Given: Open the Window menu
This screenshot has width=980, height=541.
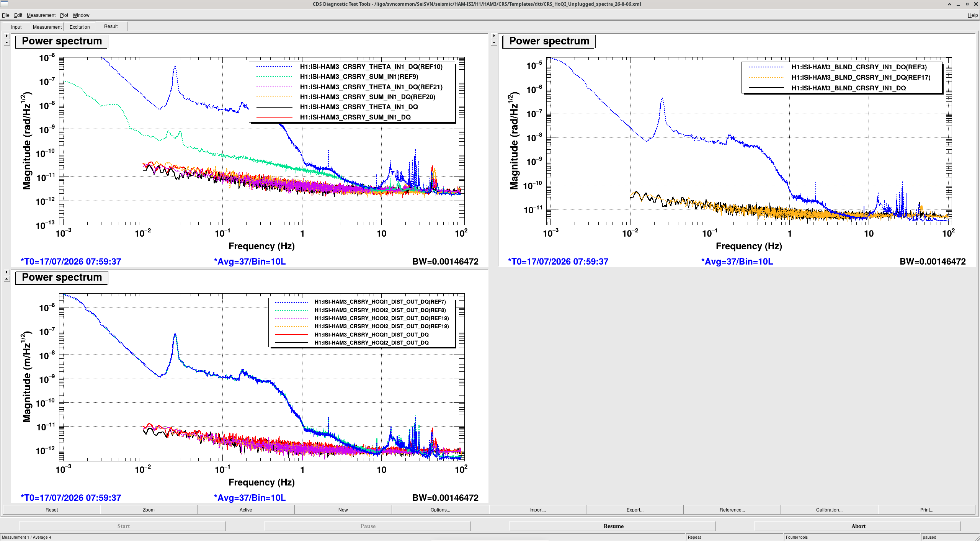Looking at the screenshot, I should [81, 15].
